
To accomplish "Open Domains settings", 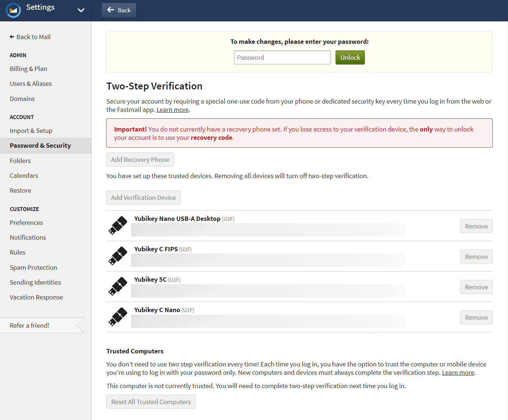I will pos(22,99).
